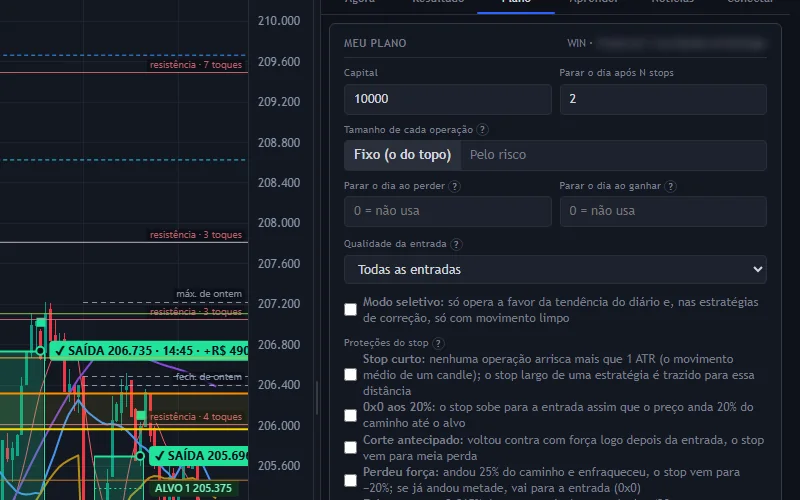Select the 208.400 price axis value
Viewport: 800px width, 500px height.
(x=279, y=183)
